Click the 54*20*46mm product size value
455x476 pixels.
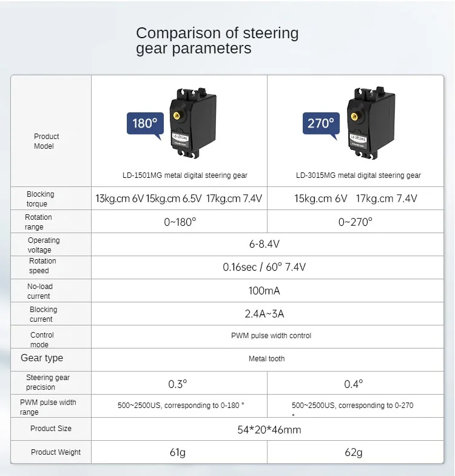tap(269, 430)
